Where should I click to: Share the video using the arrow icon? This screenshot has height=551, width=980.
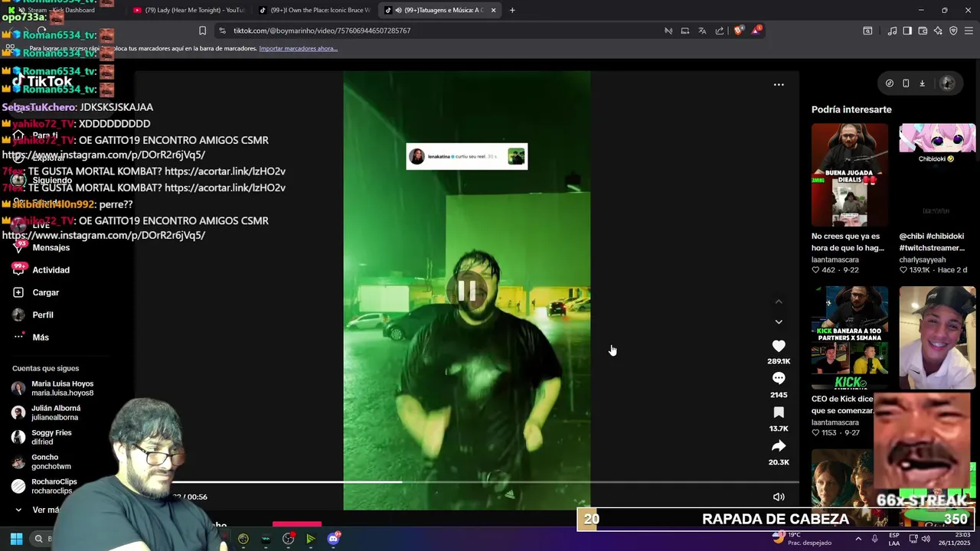(779, 446)
